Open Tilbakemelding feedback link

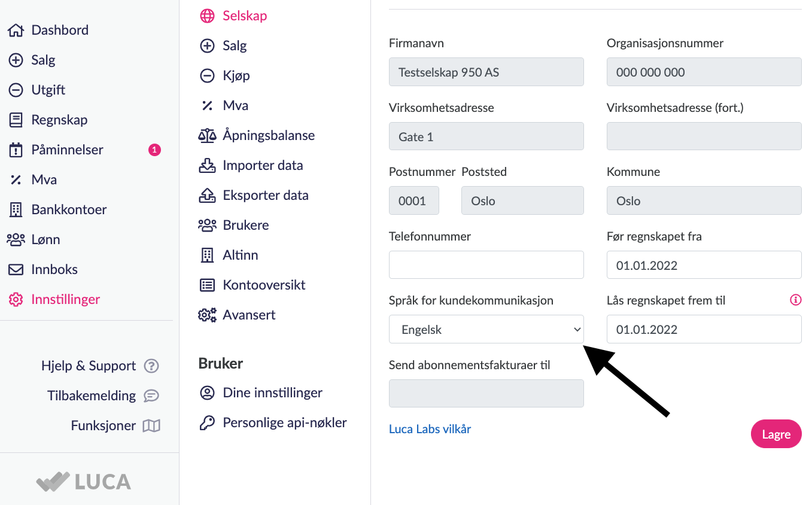coord(92,396)
